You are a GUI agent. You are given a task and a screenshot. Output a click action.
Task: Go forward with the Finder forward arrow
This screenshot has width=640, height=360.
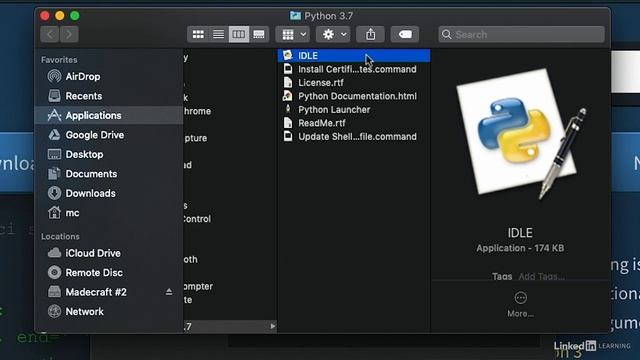coord(69,34)
